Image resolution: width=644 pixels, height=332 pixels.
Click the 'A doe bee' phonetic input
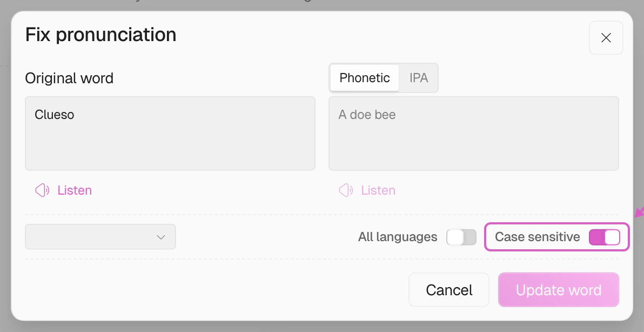[x=473, y=134]
